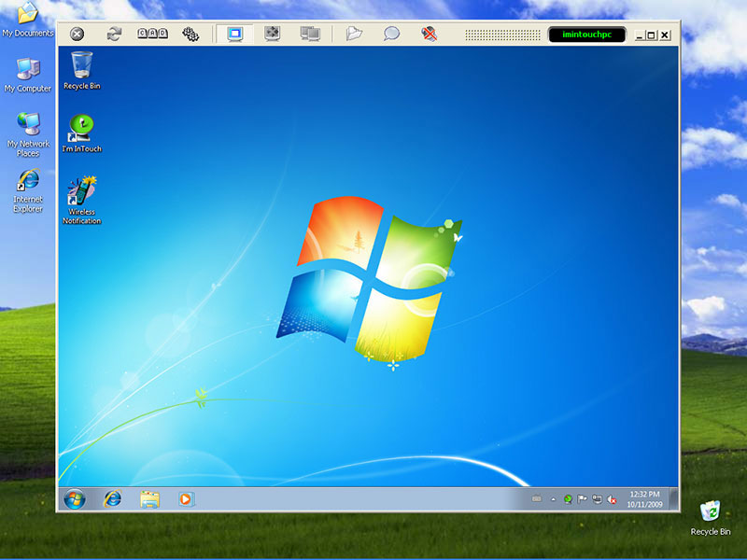747x560 pixels.
Task: Choose the dual monitors display icon
Action: coord(310,34)
